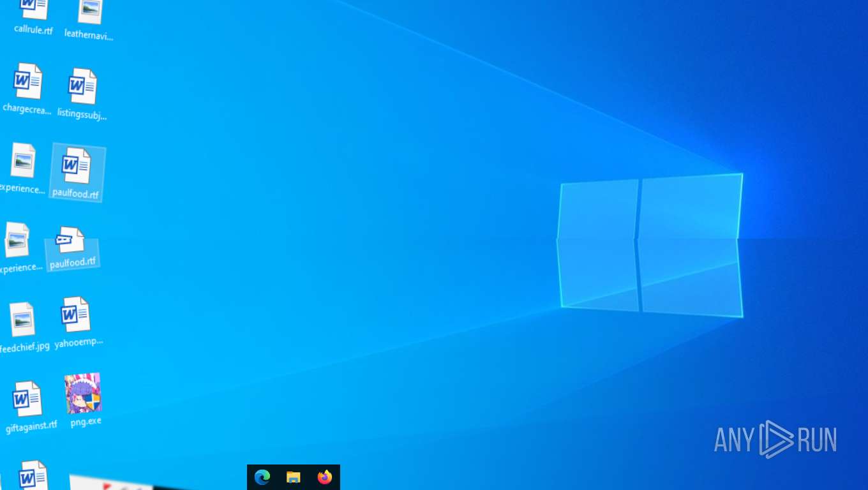
Task: Select the callrule.rtf desktop file
Action: (x=33, y=18)
